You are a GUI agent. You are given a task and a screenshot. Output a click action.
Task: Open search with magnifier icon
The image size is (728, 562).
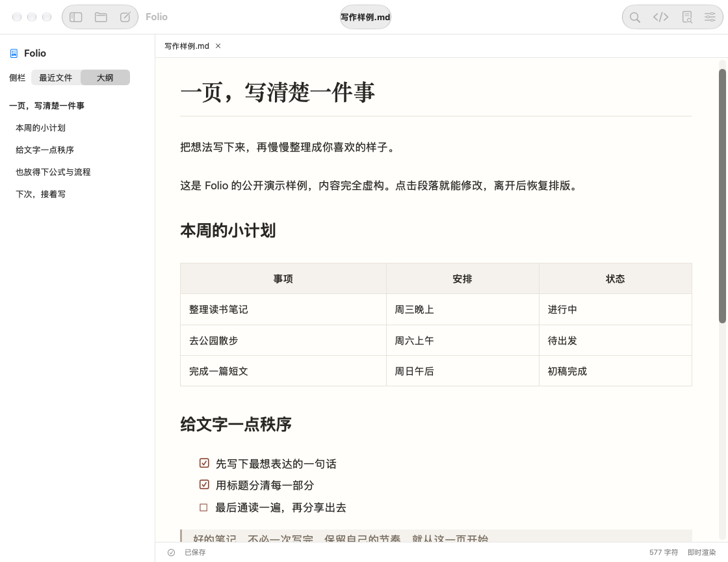click(x=634, y=17)
